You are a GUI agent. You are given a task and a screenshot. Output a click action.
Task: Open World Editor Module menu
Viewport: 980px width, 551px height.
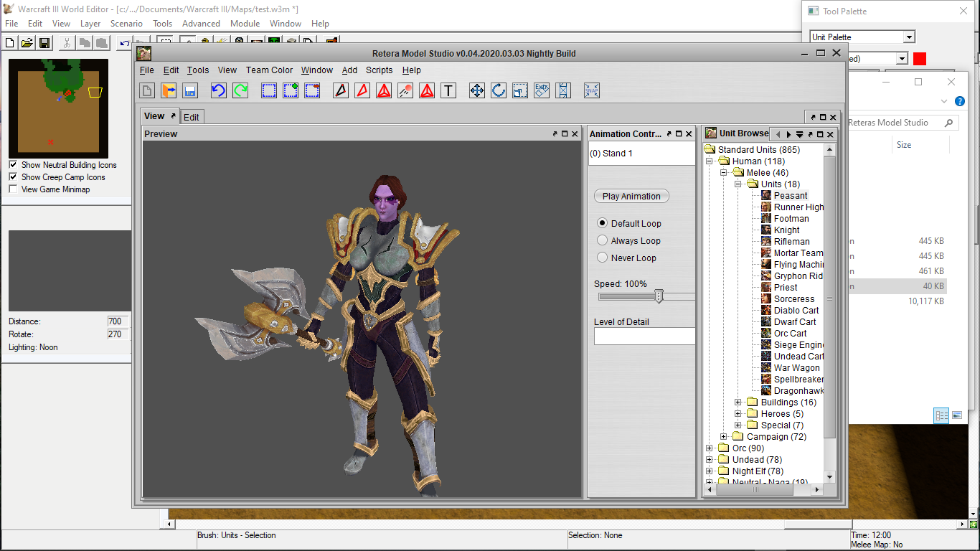click(x=245, y=24)
